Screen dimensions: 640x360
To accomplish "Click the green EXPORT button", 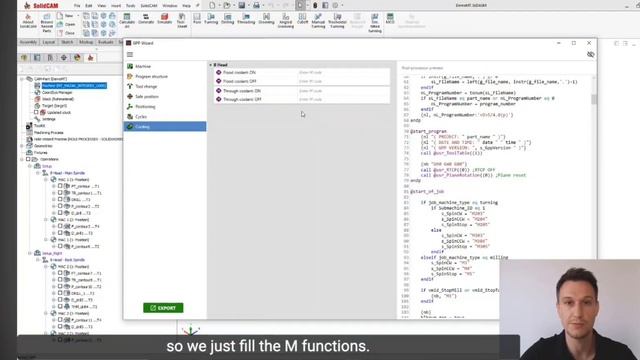I will (x=163, y=308).
